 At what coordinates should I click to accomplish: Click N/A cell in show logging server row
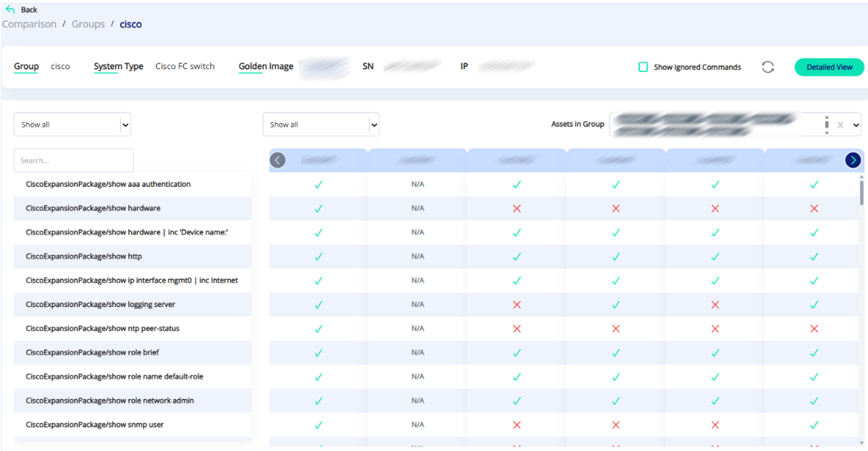click(417, 305)
